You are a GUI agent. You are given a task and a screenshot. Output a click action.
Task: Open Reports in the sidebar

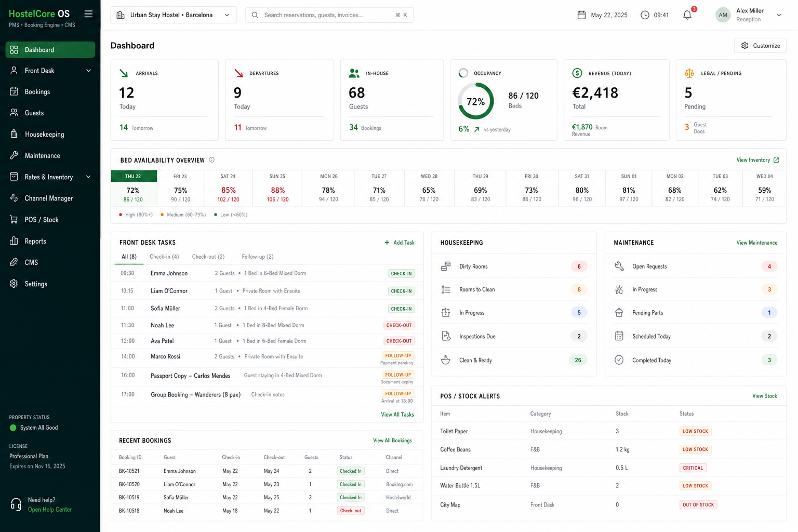(50, 241)
